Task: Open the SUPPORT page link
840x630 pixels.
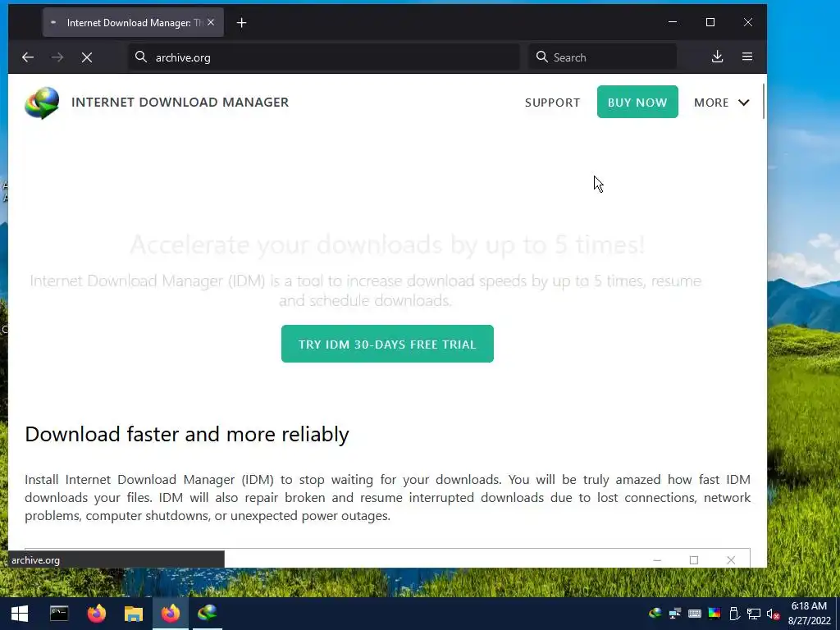Action: click(x=552, y=103)
